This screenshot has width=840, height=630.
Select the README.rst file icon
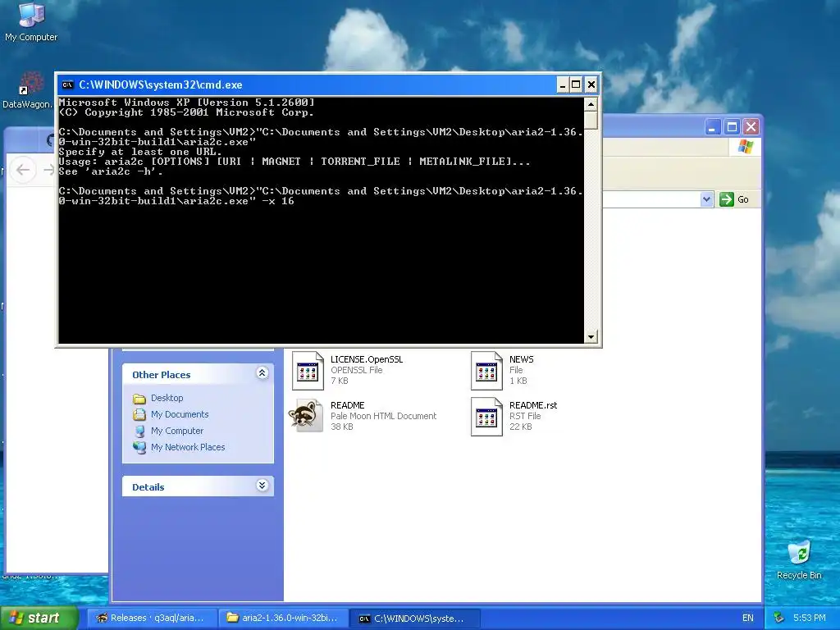486,416
